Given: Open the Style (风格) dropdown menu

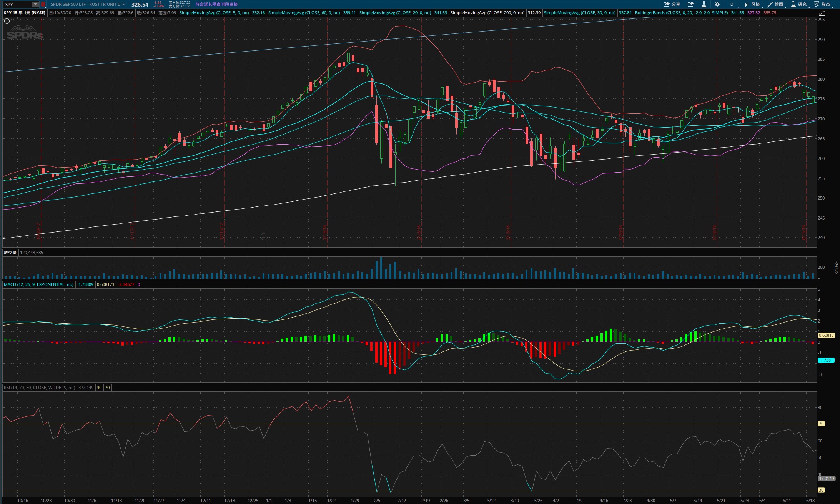Looking at the screenshot, I should coord(752,4).
